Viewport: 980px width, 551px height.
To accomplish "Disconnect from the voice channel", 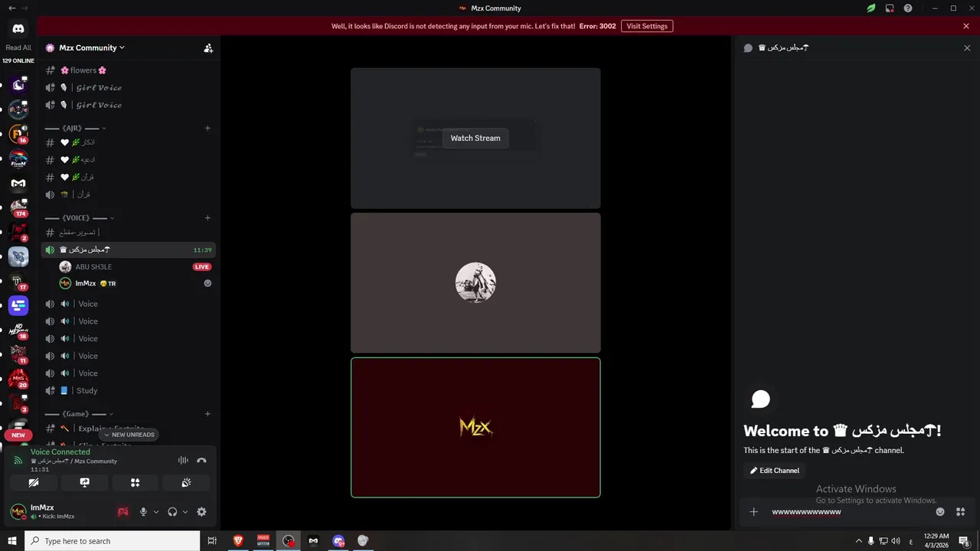I will (201, 460).
